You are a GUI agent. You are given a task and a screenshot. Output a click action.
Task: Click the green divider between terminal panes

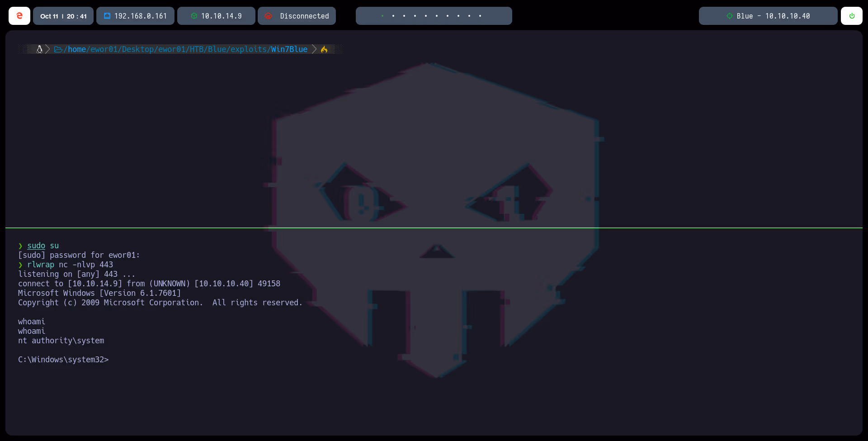[434, 228]
